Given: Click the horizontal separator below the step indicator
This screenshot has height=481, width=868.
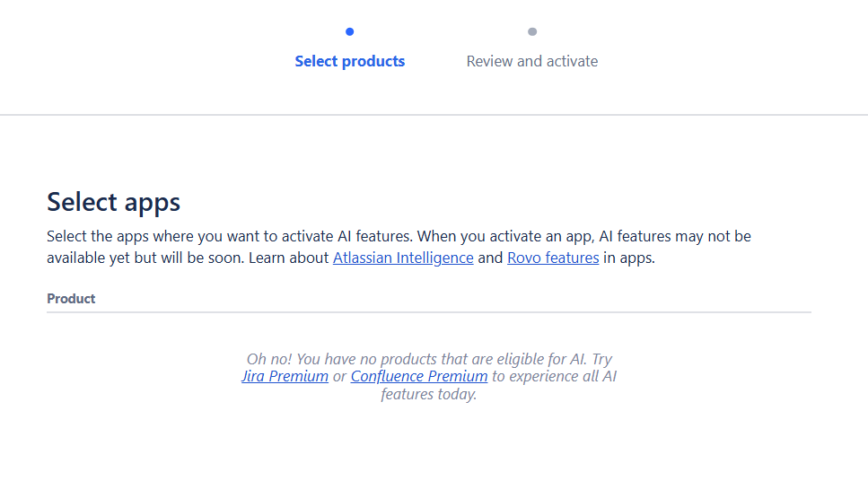Looking at the screenshot, I should click(434, 115).
